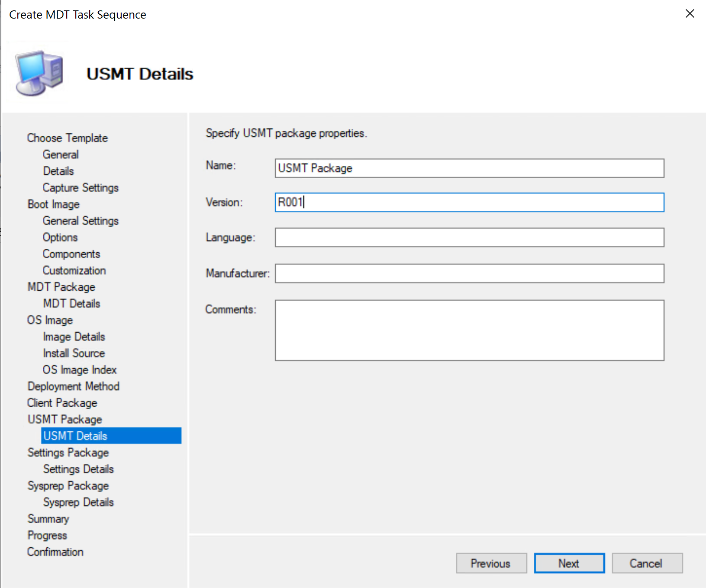Select Choose Template in the sidebar
Viewport: 706px width, 588px height.
click(67, 138)
